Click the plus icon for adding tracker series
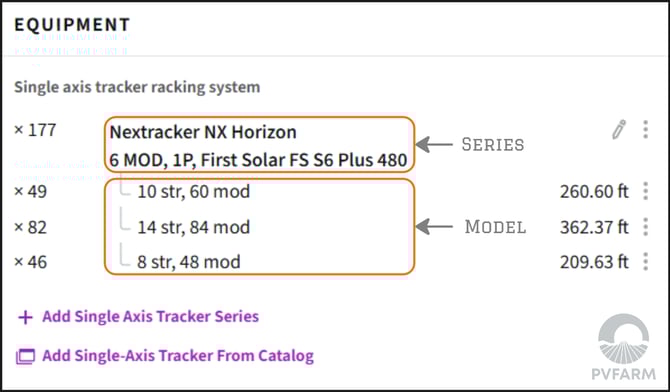 [25, 317]
